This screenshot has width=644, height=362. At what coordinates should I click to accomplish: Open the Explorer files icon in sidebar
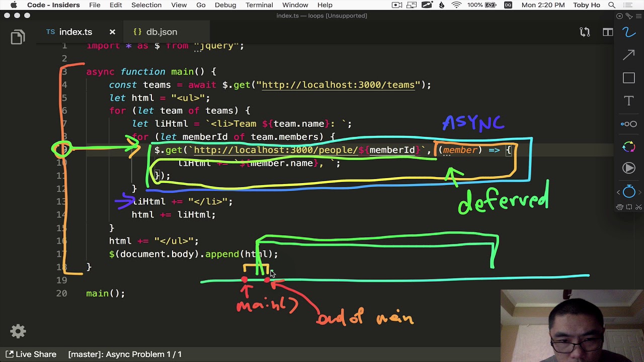tap(18, 38)
